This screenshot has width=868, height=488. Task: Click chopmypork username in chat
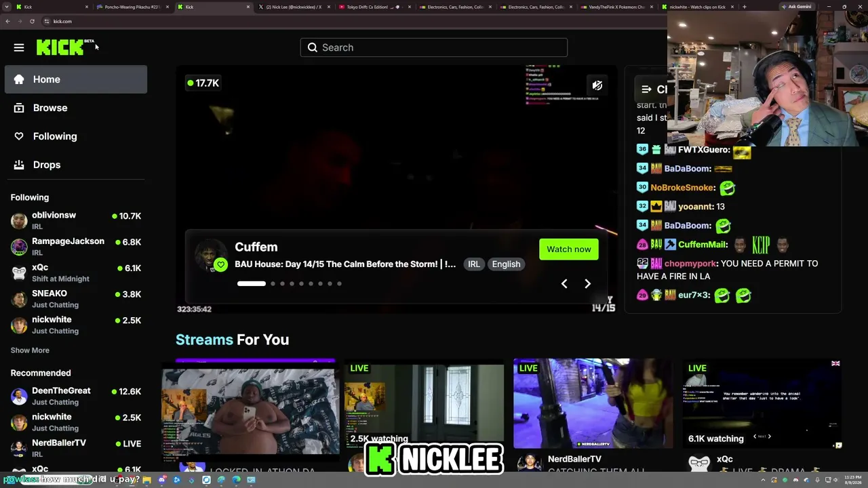(690, 264)
